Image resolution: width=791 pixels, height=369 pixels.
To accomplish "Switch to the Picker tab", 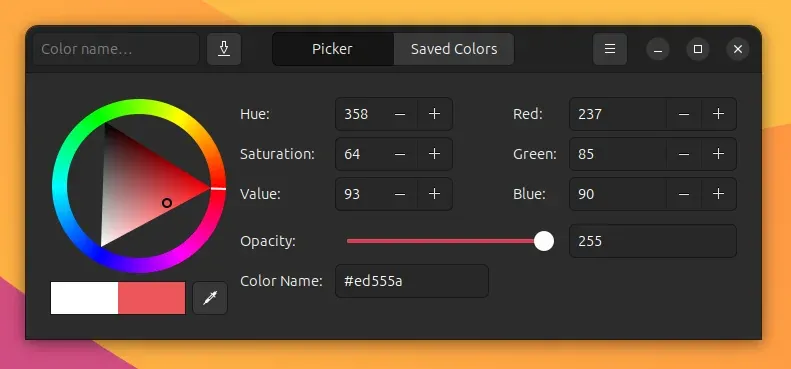I will [x=333, y=49].
